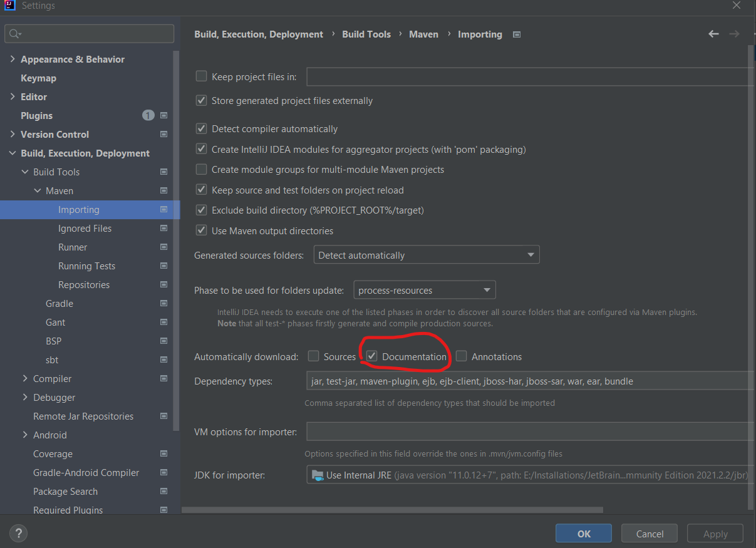Click project icon in sbt row
The width and height of the screenshot is (756, 548).
pyautogui.click(x=164, y=359)
